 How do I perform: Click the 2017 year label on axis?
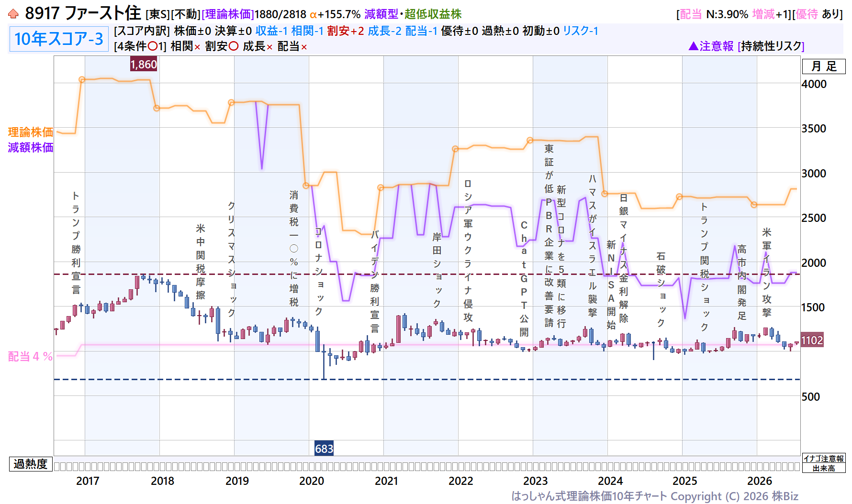[x=88, y=481]
